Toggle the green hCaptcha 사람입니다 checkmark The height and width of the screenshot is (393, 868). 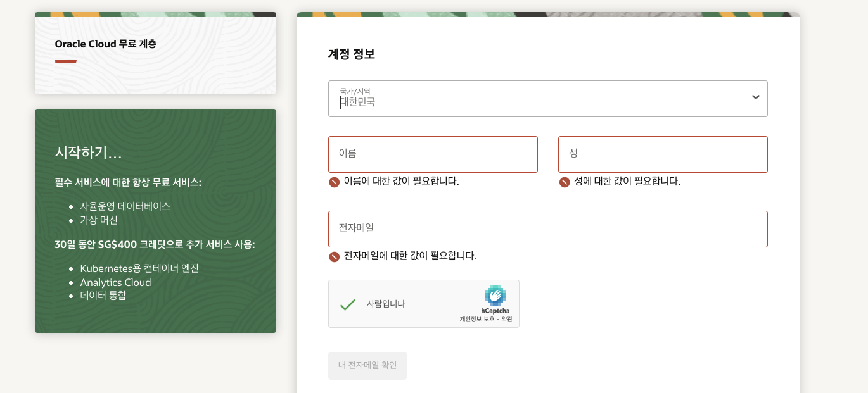(x=347, y=304)
